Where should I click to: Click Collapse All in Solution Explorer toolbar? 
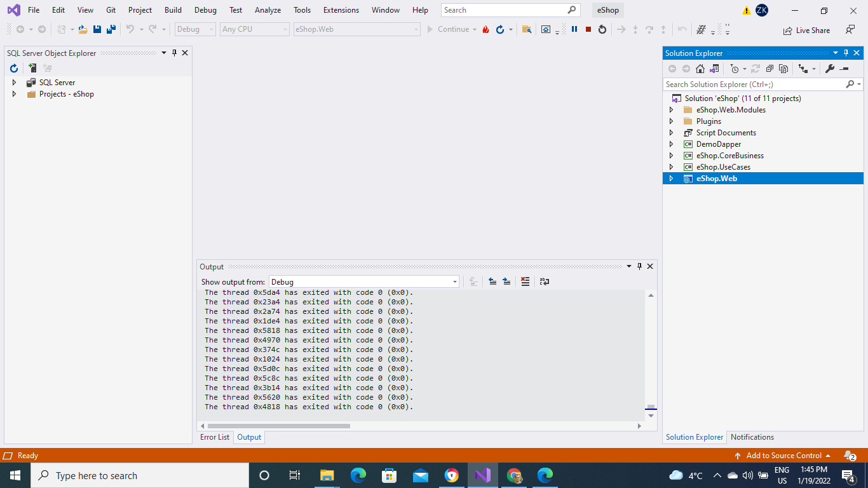point(770,69)
